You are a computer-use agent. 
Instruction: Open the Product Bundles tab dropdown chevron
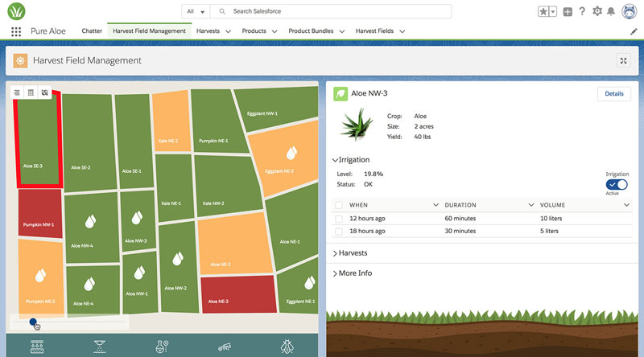pos(341,31)
